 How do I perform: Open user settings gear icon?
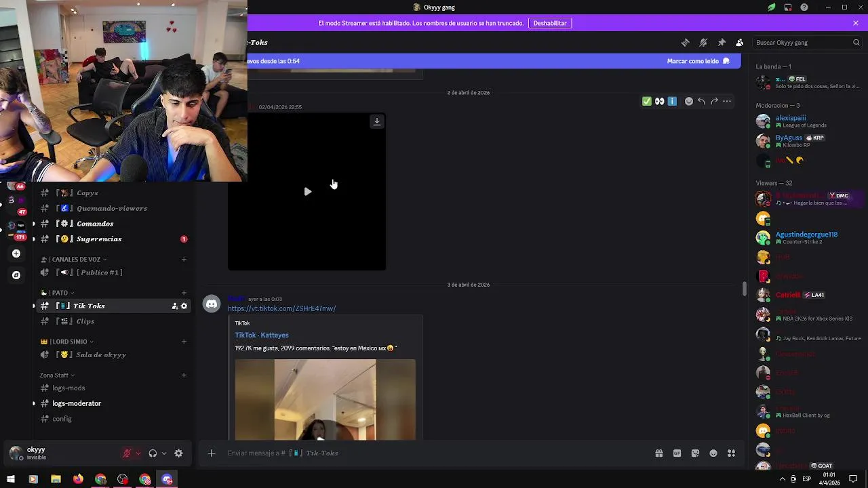click(x=178, y=453)
